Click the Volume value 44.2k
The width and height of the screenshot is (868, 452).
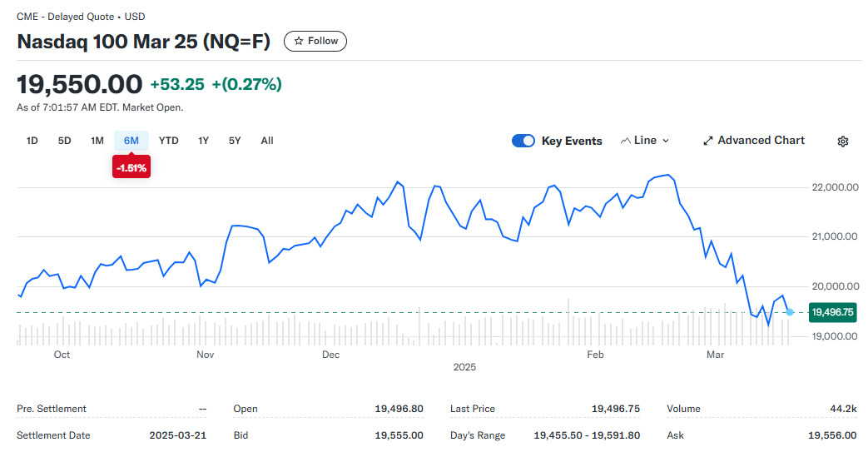pos(843,409)
